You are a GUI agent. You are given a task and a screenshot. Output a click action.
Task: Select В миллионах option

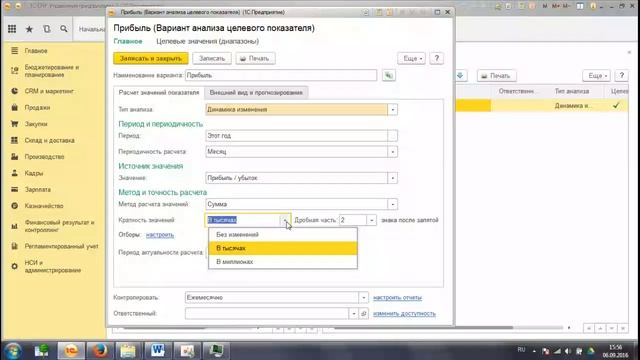(283, 262)
